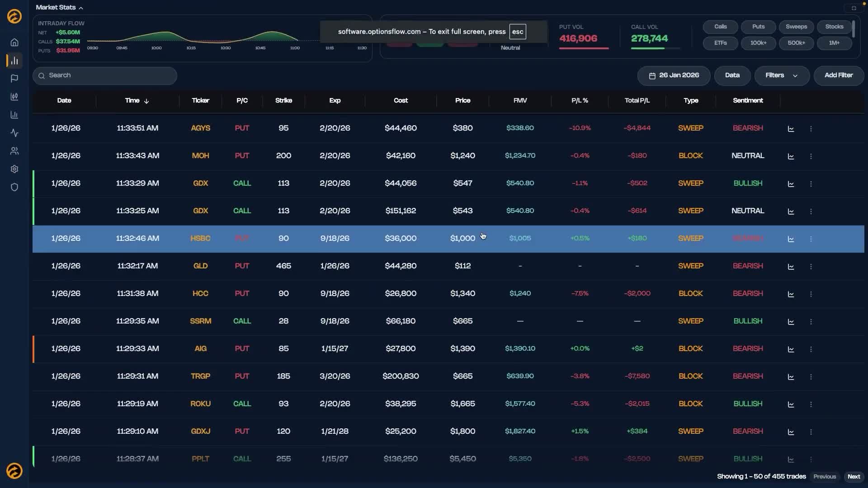This screenshot has width=868, height=488.
Task: Open the users icon in sidebar
Action: coord(14,151)
